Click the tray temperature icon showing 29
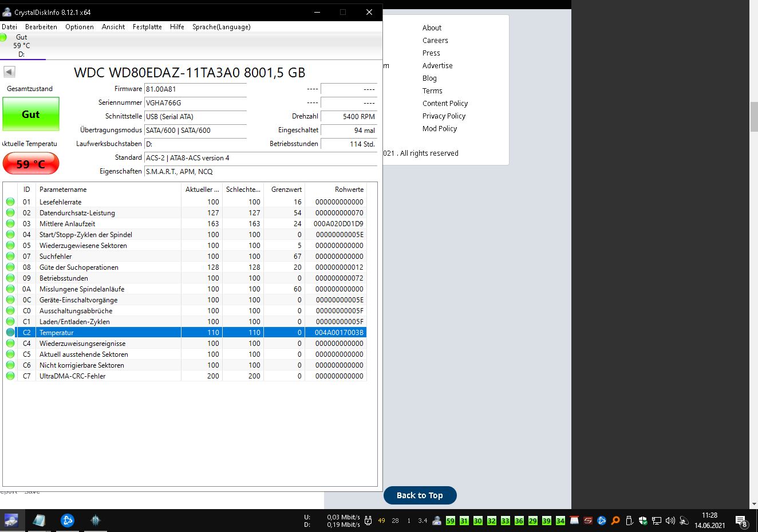The image size is (758, 532). [533, 521]
